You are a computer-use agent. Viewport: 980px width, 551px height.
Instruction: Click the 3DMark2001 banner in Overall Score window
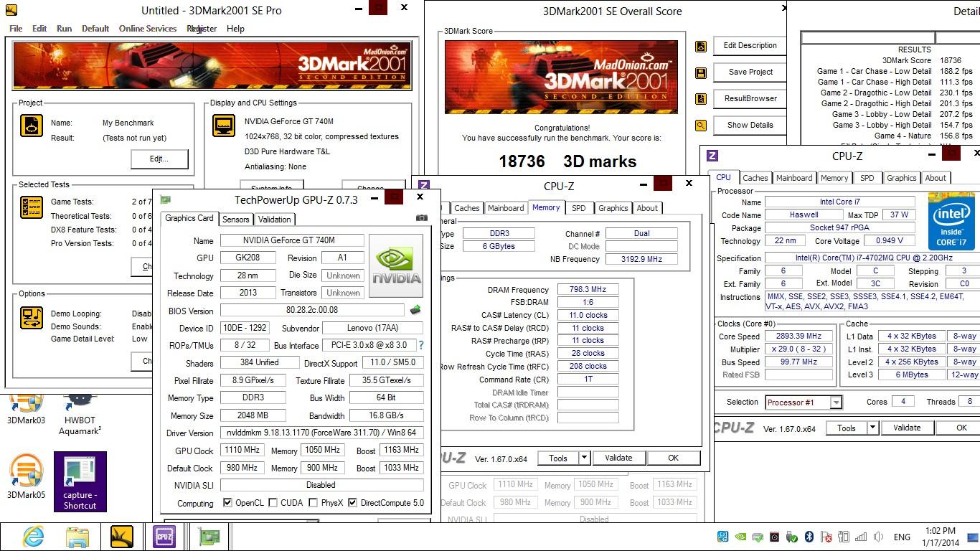(x=560, y=77)
